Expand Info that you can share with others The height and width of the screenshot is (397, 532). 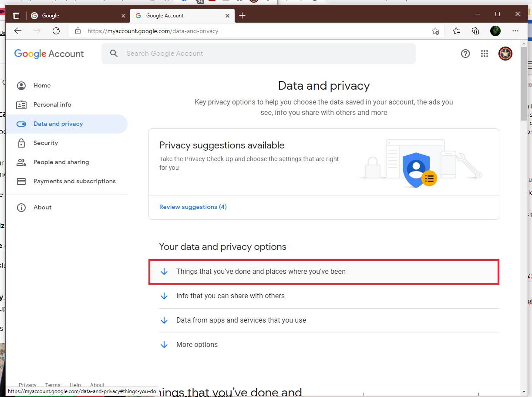click(230, 296)
